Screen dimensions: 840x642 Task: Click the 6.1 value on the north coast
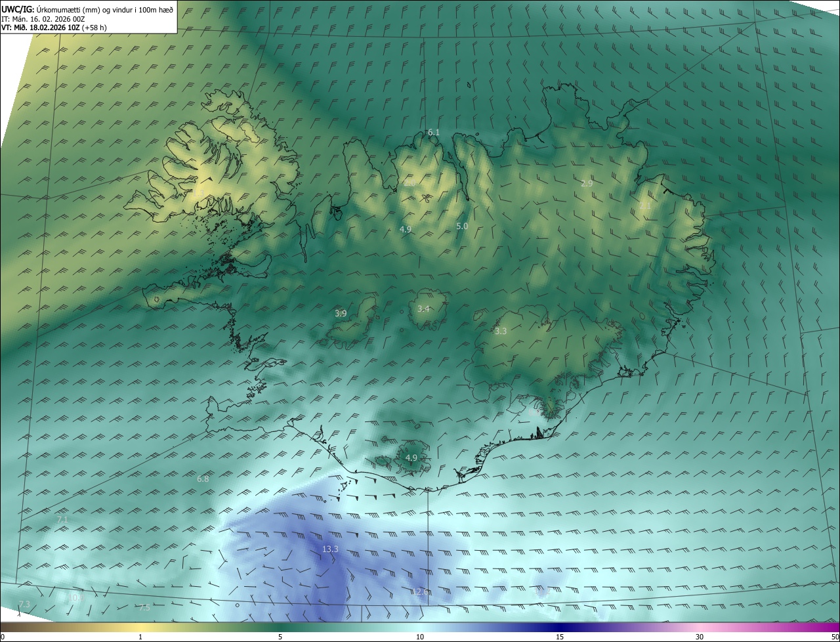[434, 133]
